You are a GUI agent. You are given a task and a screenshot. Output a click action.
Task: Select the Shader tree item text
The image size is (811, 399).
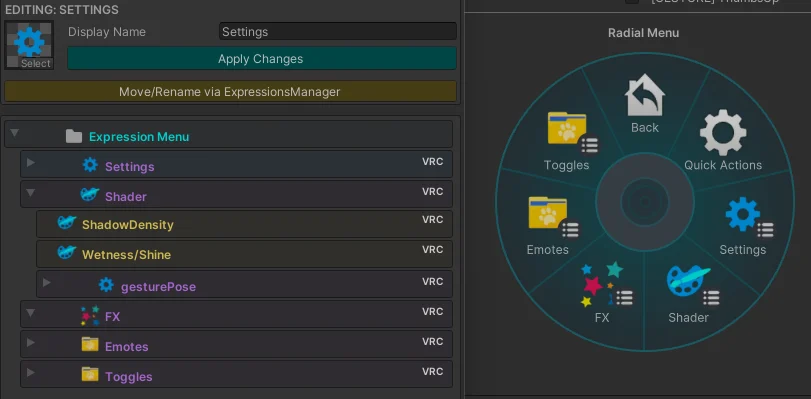click(x=126, y=197)
